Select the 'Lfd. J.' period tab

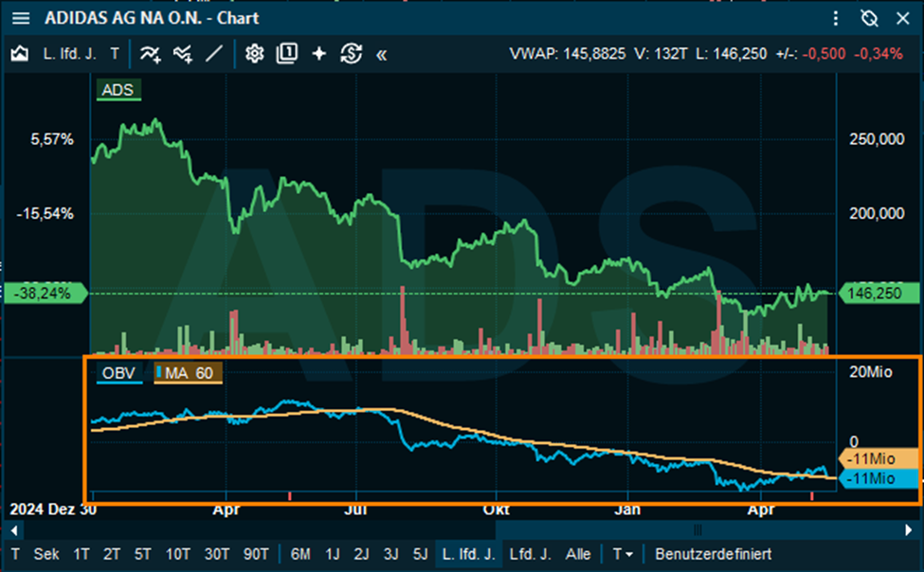click(530, 554)
